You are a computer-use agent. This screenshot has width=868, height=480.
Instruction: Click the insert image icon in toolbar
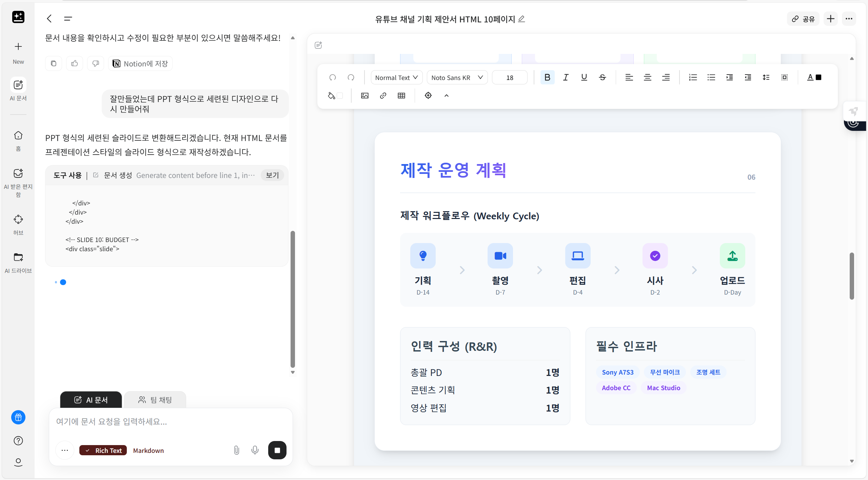click(x=365, y=96)
